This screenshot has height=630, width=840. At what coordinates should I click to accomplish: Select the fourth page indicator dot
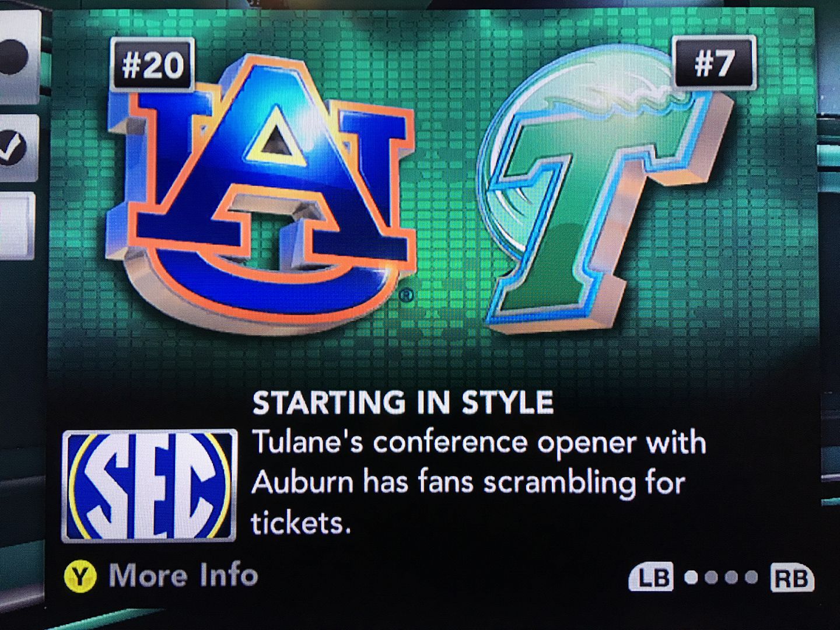[751, 577]
